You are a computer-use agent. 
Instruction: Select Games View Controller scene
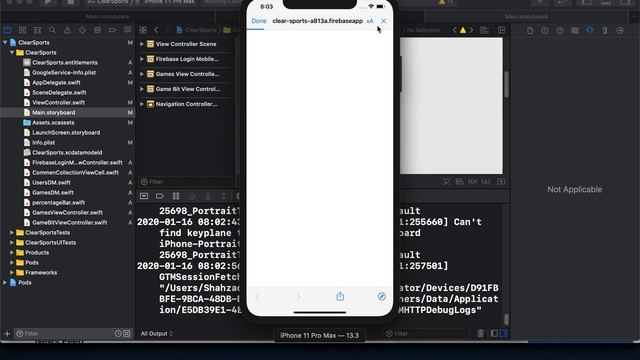187,74
